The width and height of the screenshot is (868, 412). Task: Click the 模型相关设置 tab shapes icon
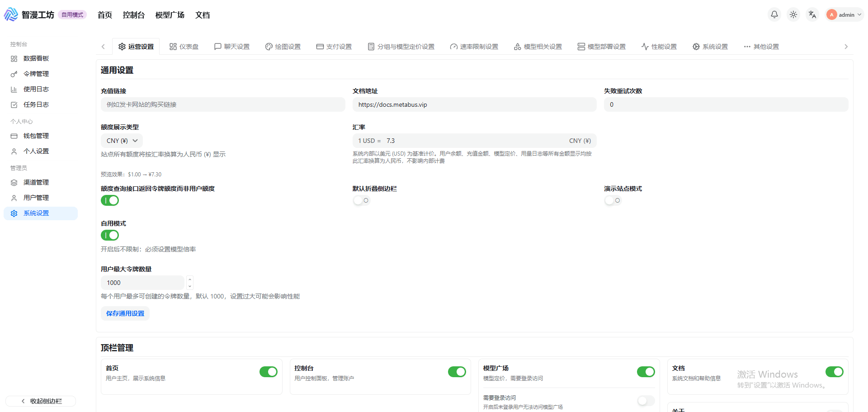pyautogui.click(x=518, y=47)
